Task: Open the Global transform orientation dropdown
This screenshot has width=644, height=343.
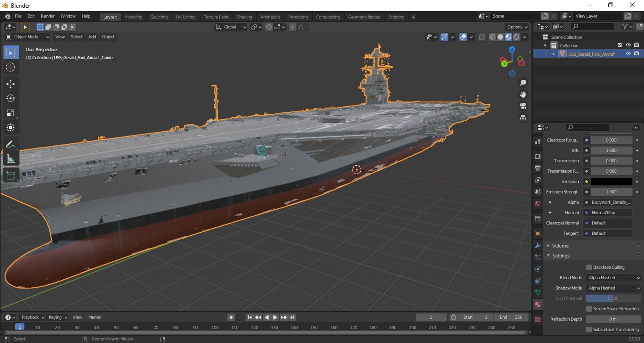Action: (231, 27)
